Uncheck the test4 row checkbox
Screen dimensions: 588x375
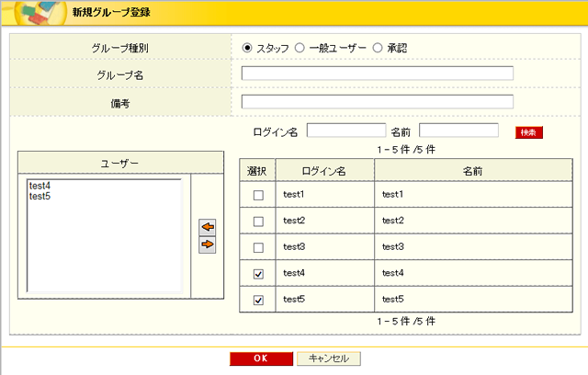click(x=258, y=273)
